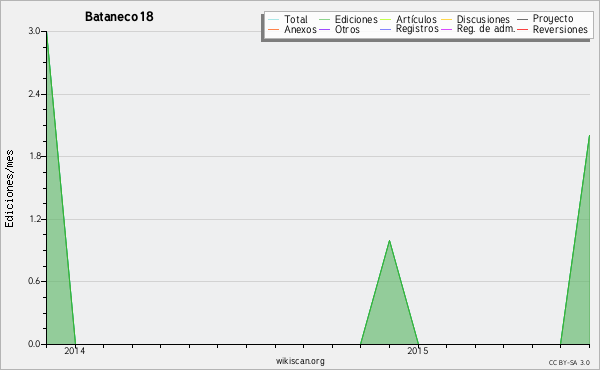The height and width of the screenshot is (370, 600).
Task: Select the Anexos legend label
Action: [300, 29]
